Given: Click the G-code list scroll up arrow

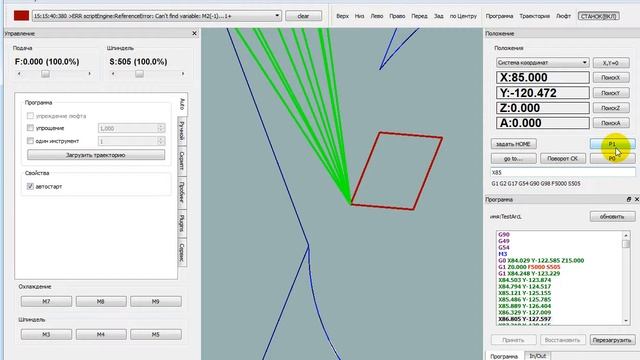Looking at the screenshot, I should 626,236.
